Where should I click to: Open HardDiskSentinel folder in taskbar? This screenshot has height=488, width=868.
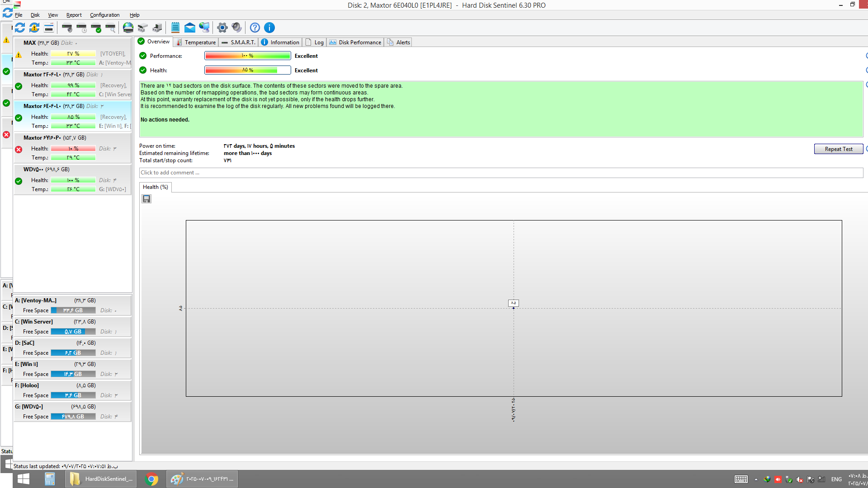(101, 479)
